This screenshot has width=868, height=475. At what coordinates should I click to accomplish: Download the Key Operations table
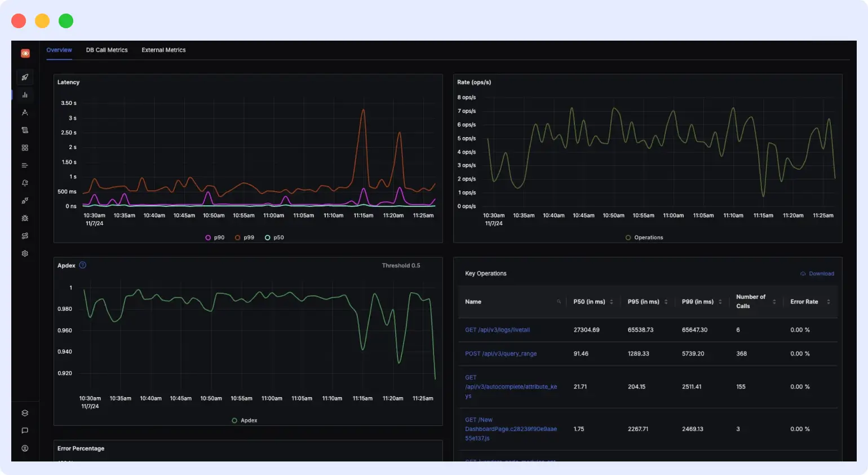click(817, 274)
